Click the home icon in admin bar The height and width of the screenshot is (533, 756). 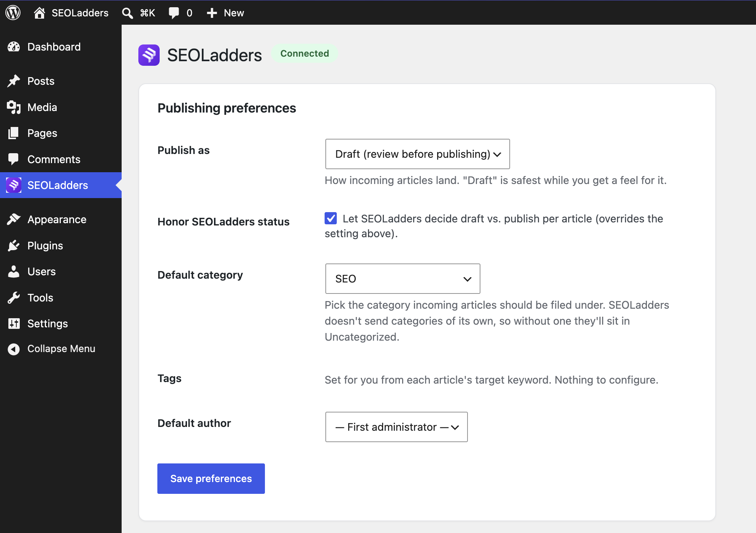tap(40, 13)
